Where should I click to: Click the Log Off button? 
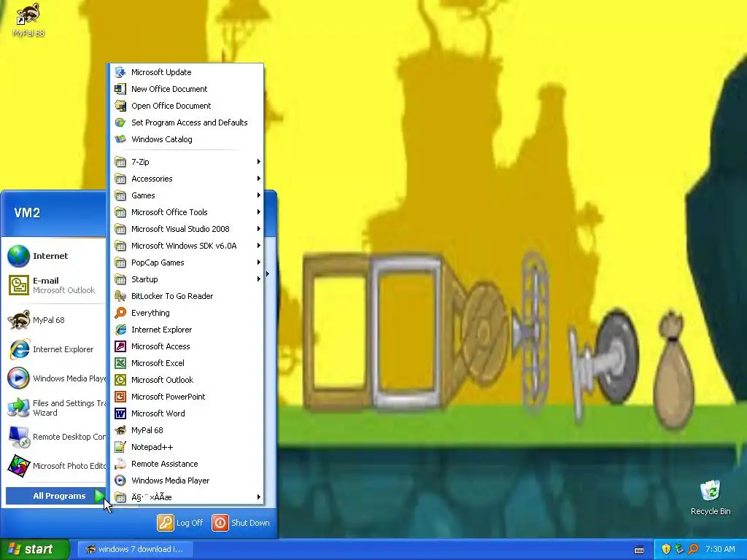click(x=181, y=523)
